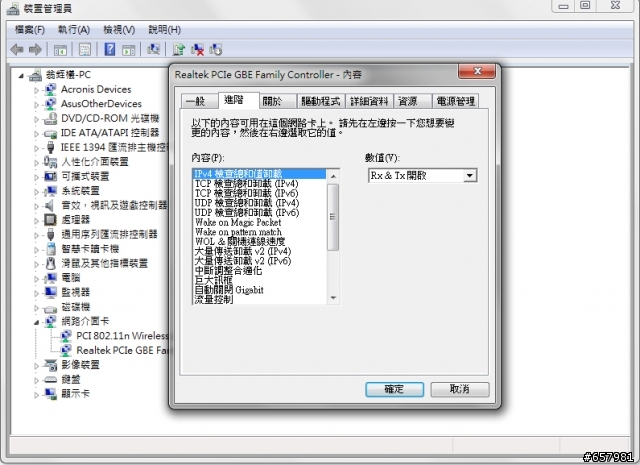Viewport: 640px width, 465px height.
Task: Select the 影像裝置 imaging device icon
Action: tap(50, 365)
